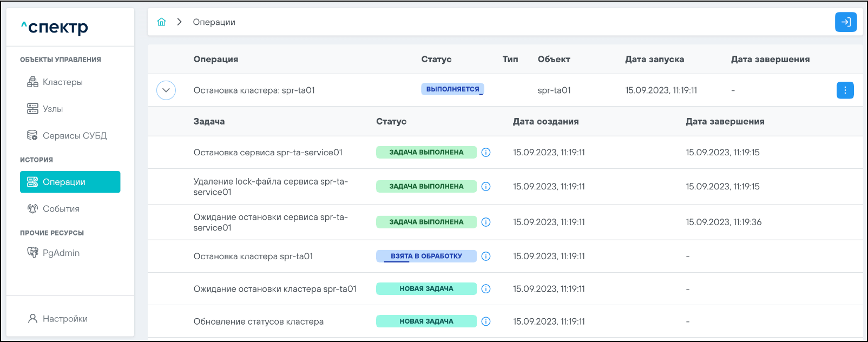Collapse the 'Остановка кластера: spr-ta01' operation row

[166, 90]
